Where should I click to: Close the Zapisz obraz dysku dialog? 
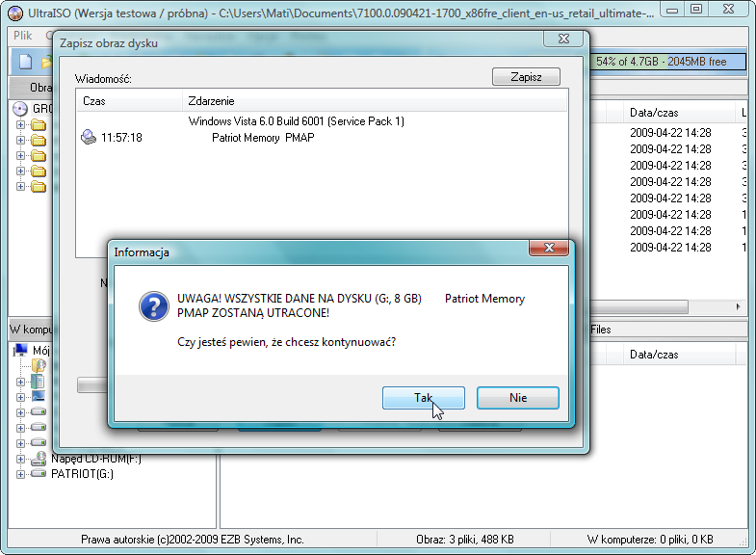tap(563, 39)
